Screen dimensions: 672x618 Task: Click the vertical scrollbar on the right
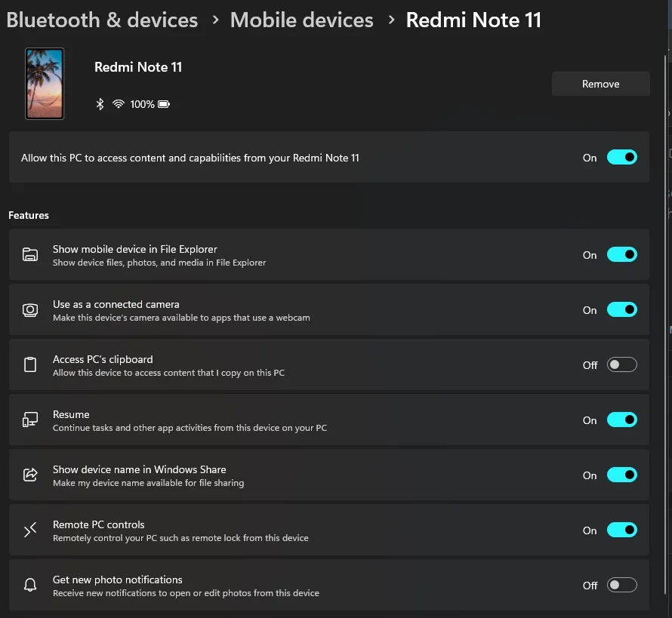click(665, 325)
